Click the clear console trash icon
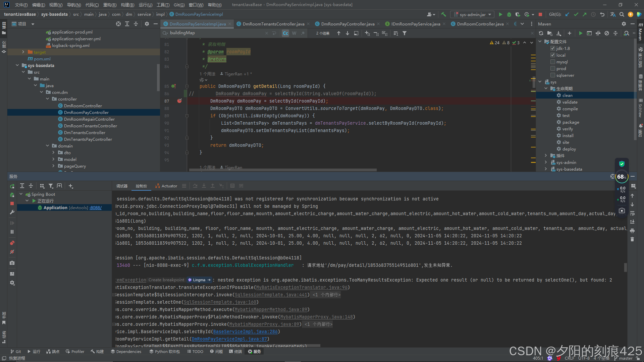644x362 pixels. [632, 239]
